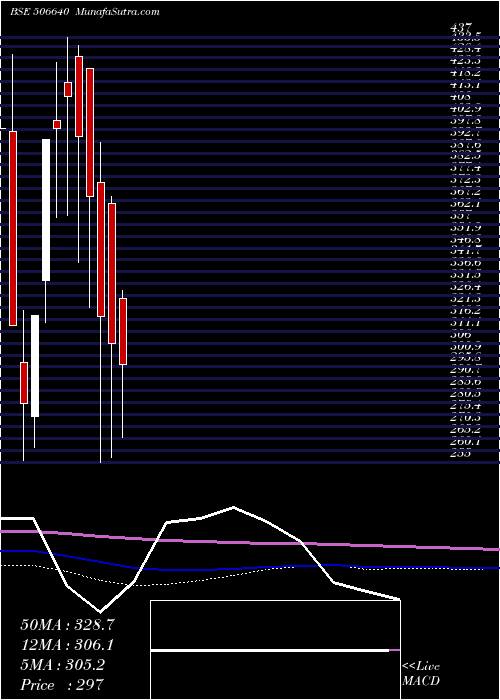Viewport: 500px width, 700px height.
Task: Click the MunafaSutra.com label
Action: point(118,12)
